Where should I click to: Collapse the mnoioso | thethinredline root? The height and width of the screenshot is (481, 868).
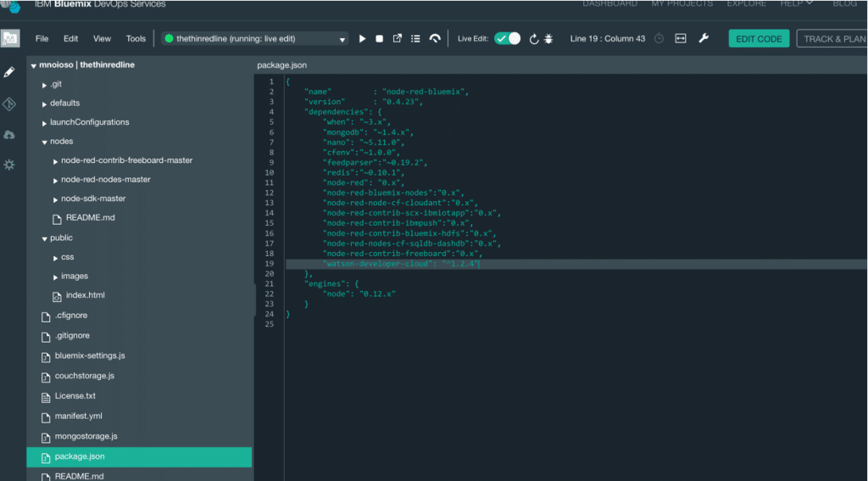tap(34, 65)
